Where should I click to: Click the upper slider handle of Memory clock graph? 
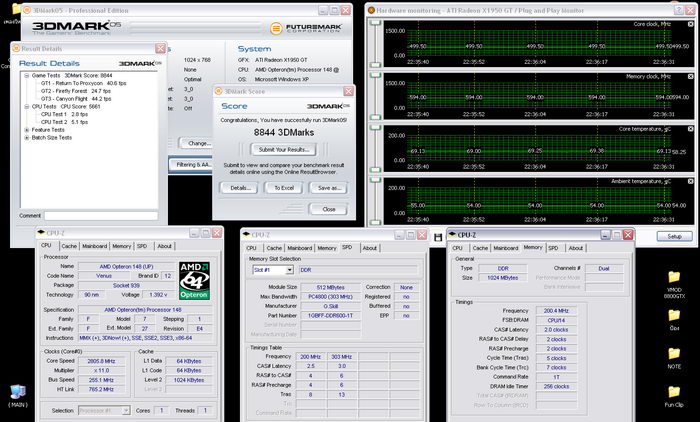point(375,75)
